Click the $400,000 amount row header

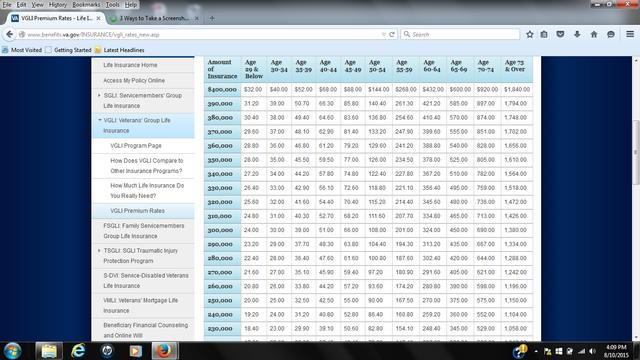(x=222, y=89)
